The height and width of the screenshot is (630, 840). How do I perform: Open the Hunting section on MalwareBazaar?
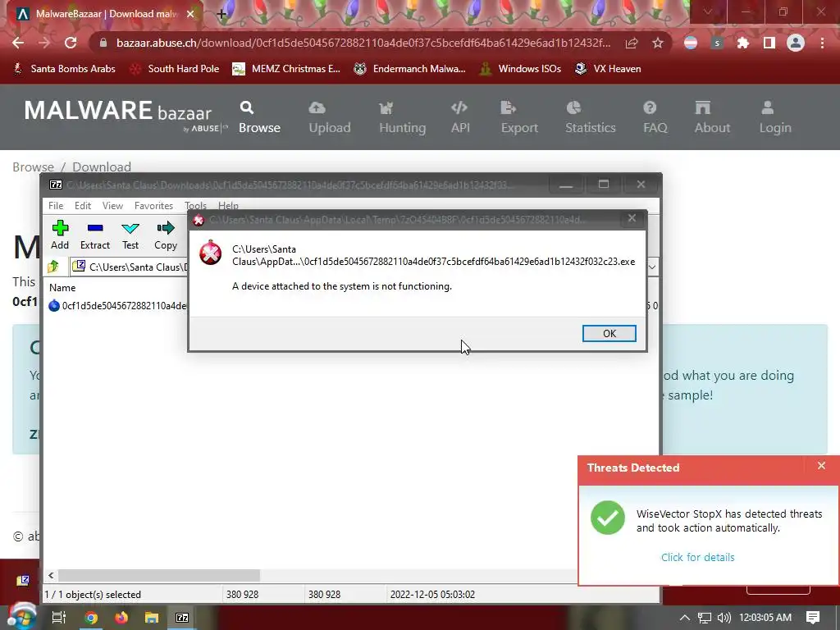pos(402,117)
